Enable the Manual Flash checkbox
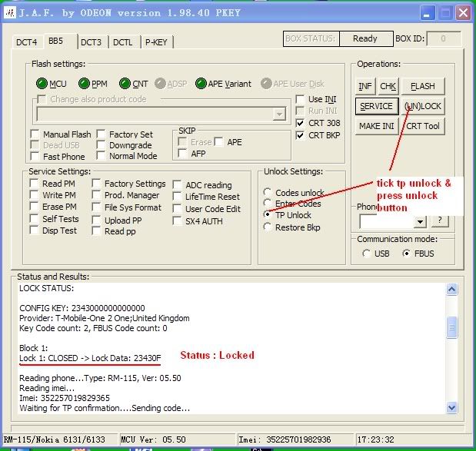476x451 pixels. (x=35, y=134)
